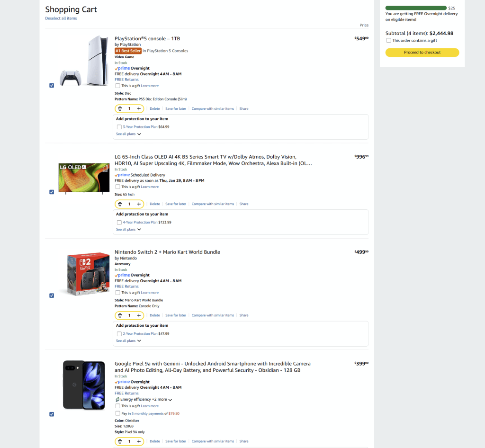Click 'Deselect all items' link

(61, 18)
